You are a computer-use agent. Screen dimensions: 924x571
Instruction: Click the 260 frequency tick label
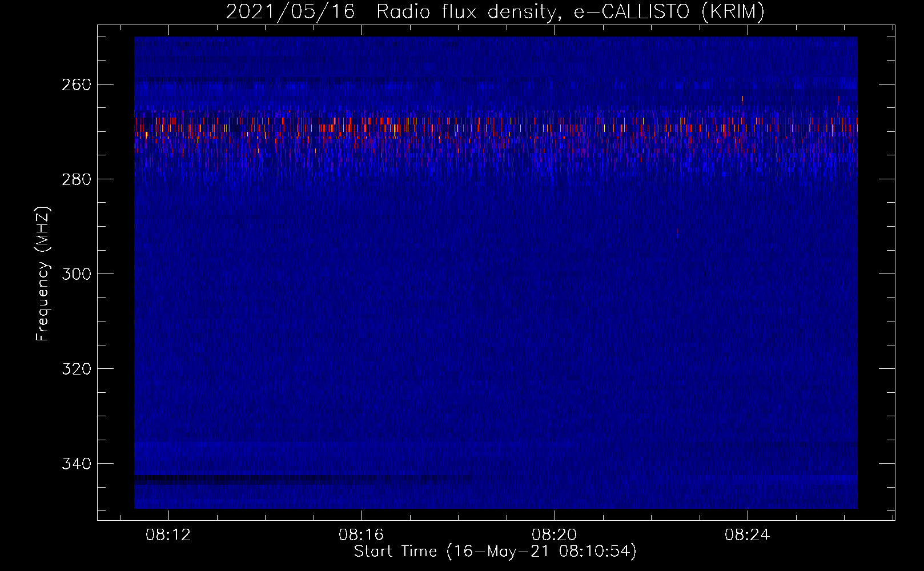point(77,85)
